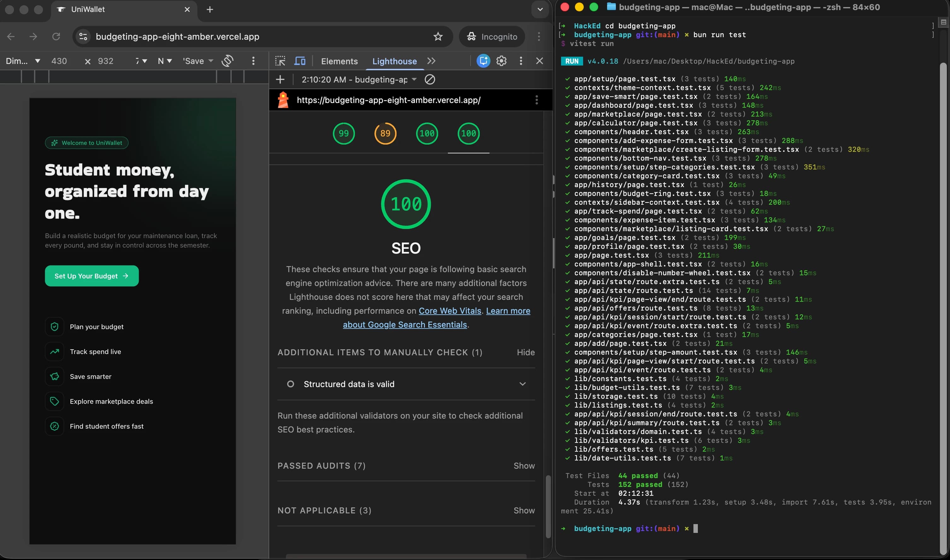Select the 89 score gauge
This screenshot has width=950, height=560.
385,134
